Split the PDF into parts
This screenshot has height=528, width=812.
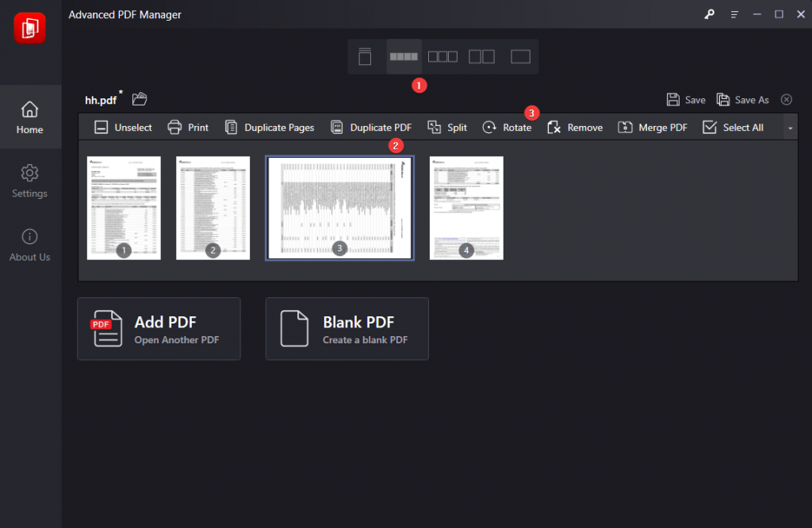446,127
